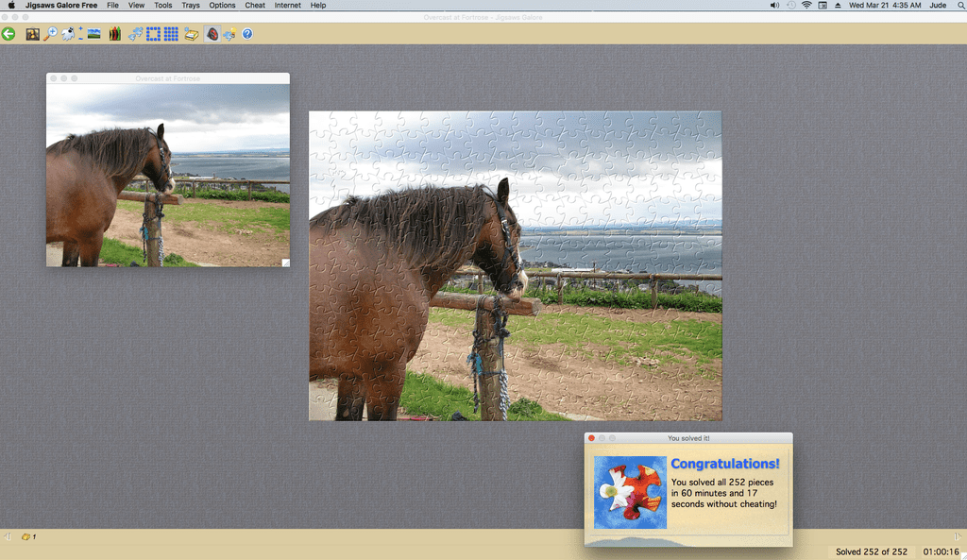Screen dimensions: 967x560
Task: Select the magnifying glass zoom tool
Action: [50, 34]
